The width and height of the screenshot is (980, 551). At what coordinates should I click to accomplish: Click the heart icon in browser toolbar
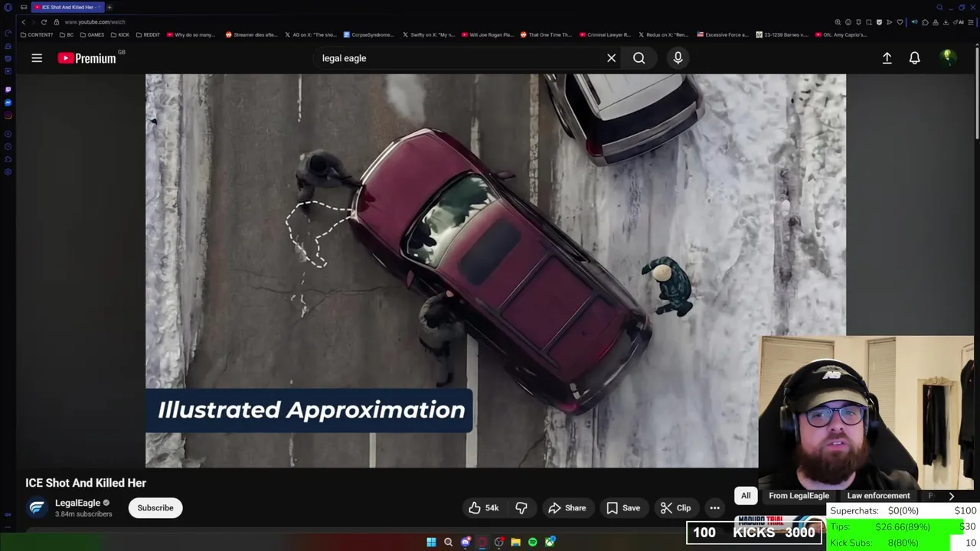(900, 22)
